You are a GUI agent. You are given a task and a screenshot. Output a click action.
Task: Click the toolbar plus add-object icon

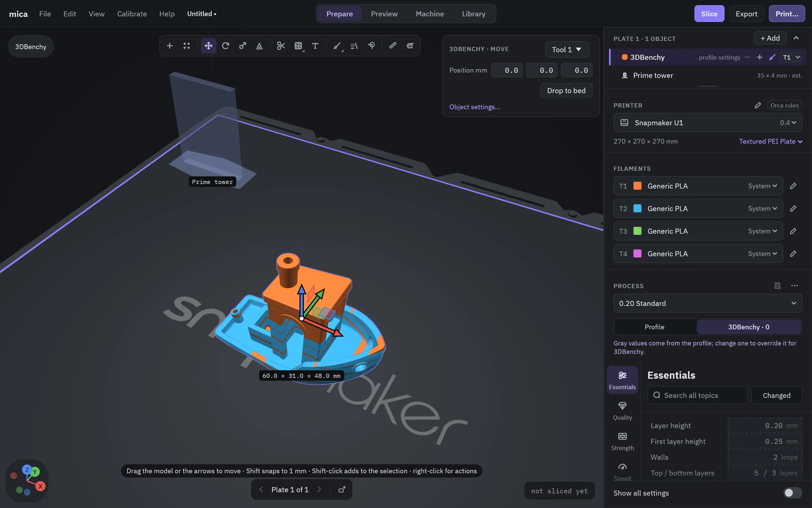(170, 46)
